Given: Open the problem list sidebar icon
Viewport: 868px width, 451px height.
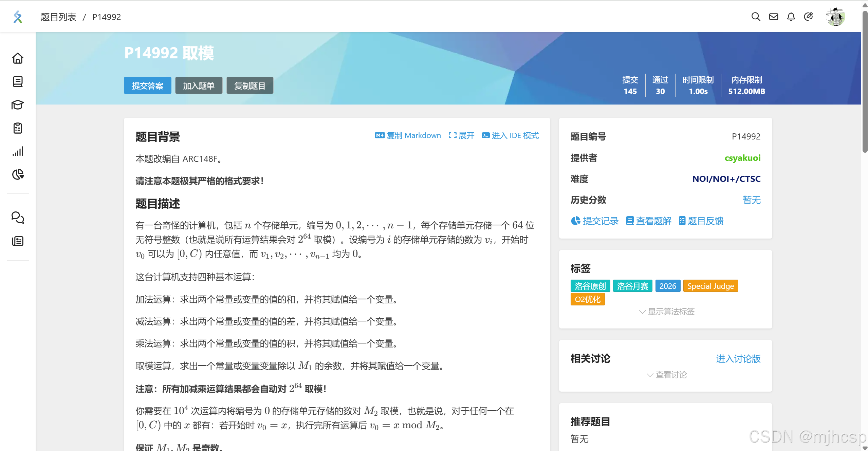Looking at the screenshot, I should coord(18,81).
